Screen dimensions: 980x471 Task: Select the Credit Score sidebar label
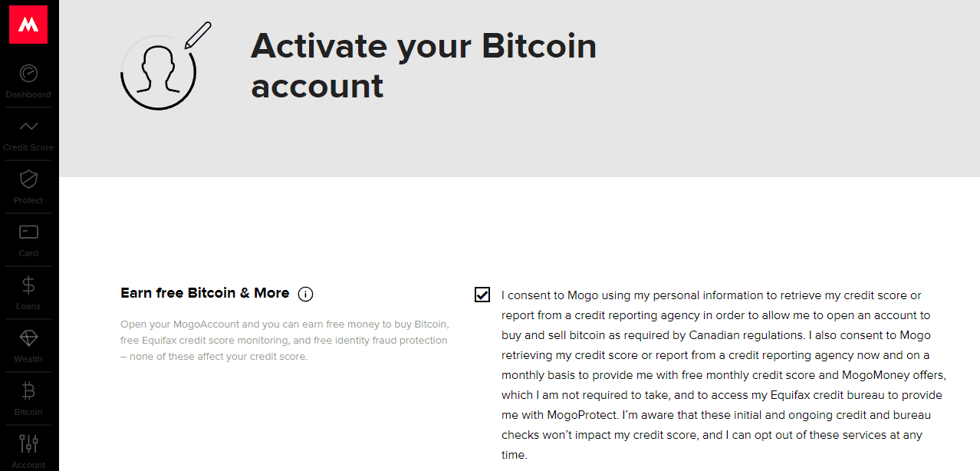[x=28, y=147]
